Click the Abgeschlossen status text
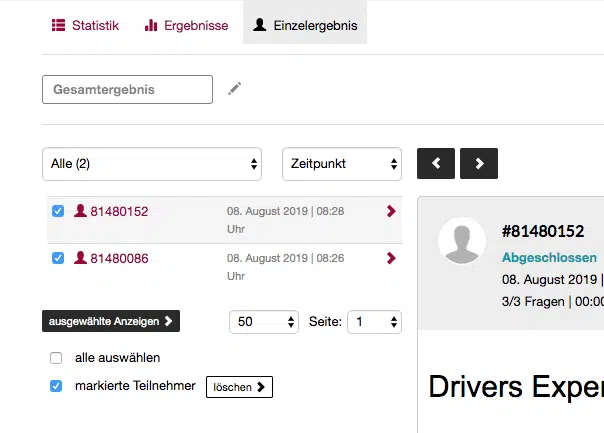The image size is (604, 433). [549, 257]
